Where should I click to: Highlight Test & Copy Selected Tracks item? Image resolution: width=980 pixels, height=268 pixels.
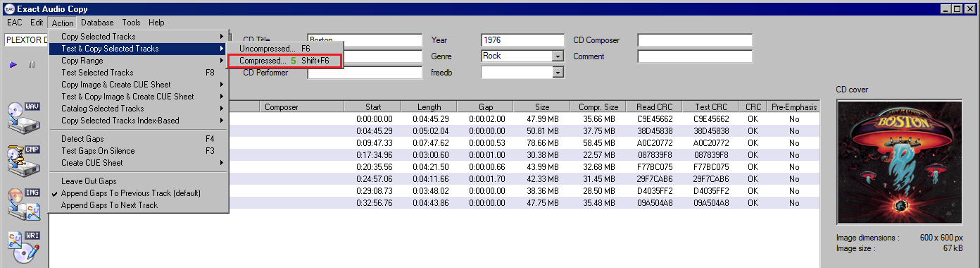[139, 49]
